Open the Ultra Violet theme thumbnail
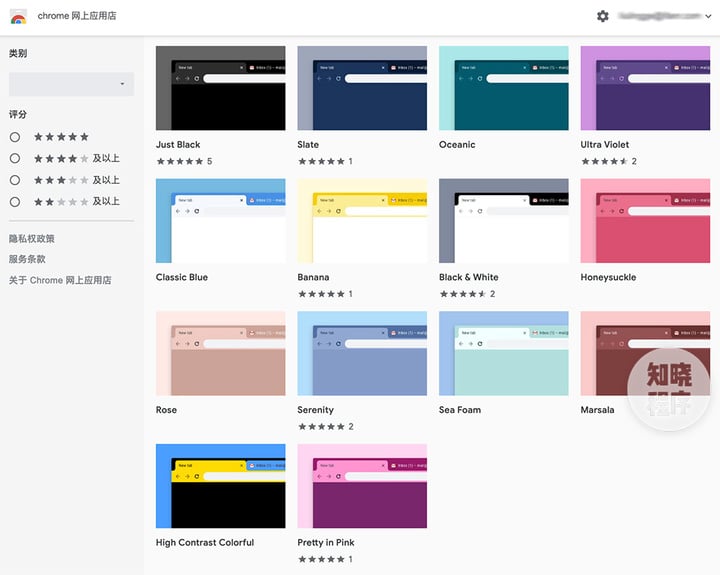The image size is (720, 575). 645,88
